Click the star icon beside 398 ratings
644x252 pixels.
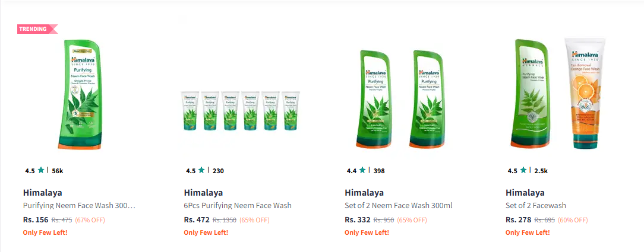pos(362,170)
